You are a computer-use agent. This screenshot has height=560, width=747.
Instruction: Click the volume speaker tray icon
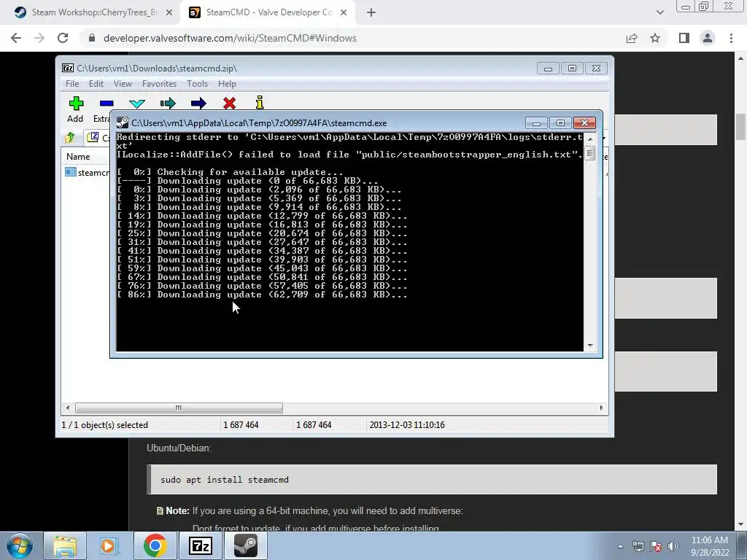pyautogui.click(x=673, y=546)
